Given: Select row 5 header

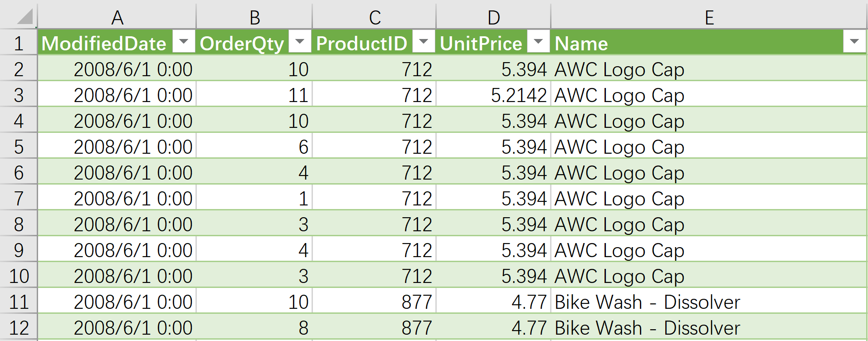Looking at the screenshot, I should tap(19, 146).
